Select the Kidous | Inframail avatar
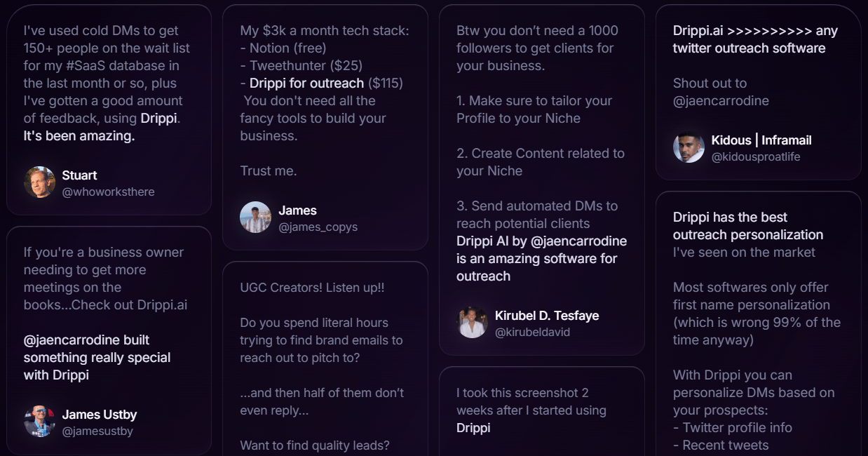This screenshot has width=868, height=456. pos(689,147)
